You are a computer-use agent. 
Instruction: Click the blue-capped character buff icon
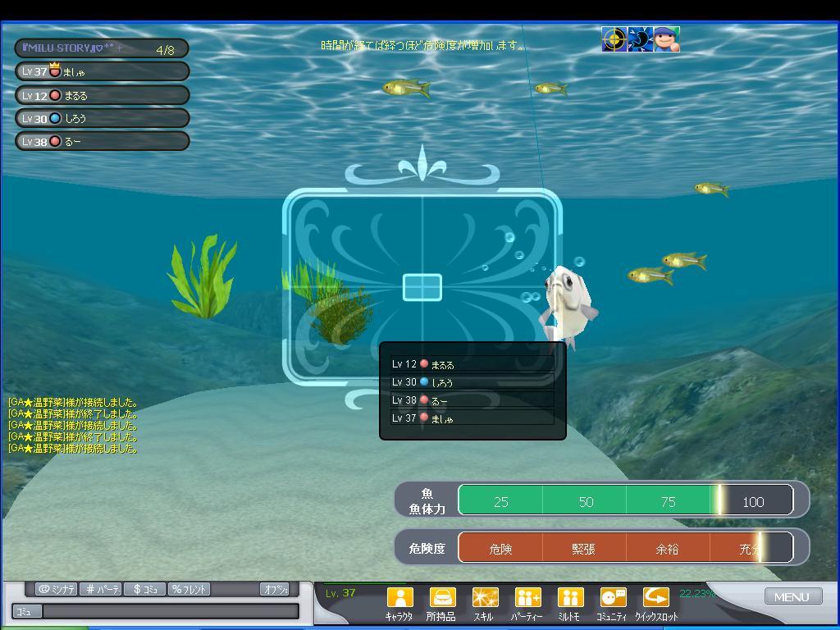[666, 39]
